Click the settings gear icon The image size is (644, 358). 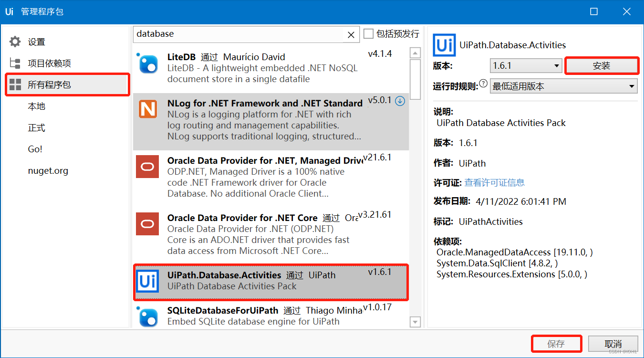pyautogui.click(x=15, y=42)
